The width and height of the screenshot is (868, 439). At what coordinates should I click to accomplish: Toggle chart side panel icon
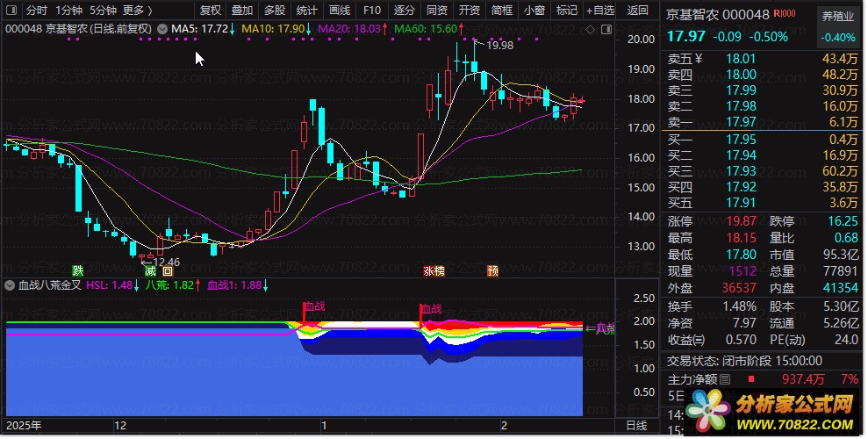click(x=606, y=29)
